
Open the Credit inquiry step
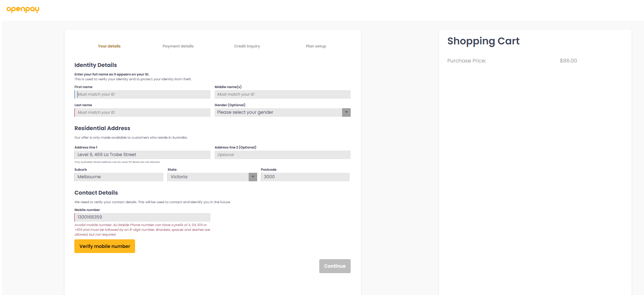247,46
